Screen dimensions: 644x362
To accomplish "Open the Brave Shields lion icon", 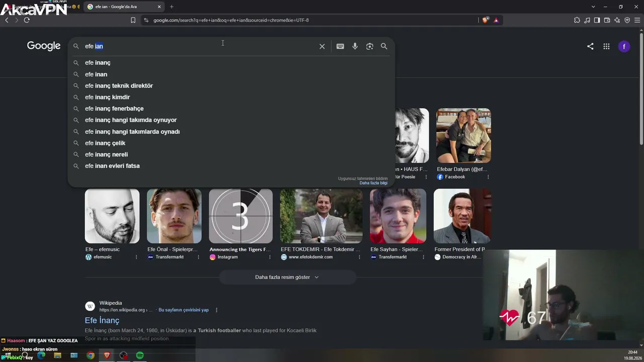I will tap(485, 20).
